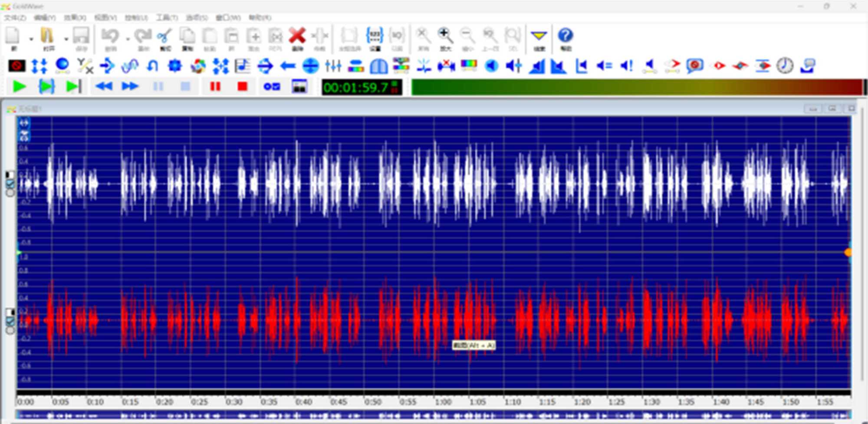Click the red Pause recording button

(x=215, y=87)
